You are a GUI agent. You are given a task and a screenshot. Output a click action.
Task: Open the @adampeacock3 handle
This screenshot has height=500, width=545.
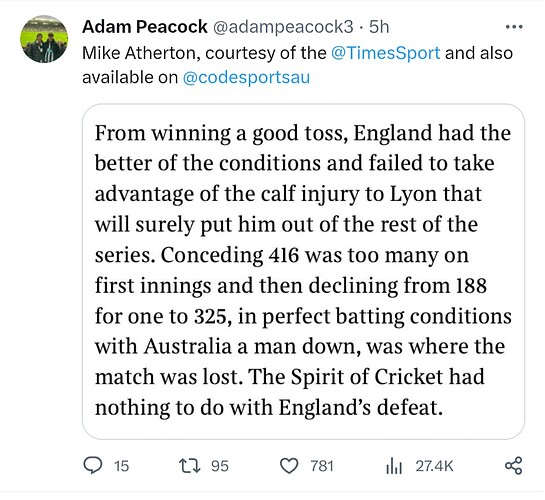(283, 27)
